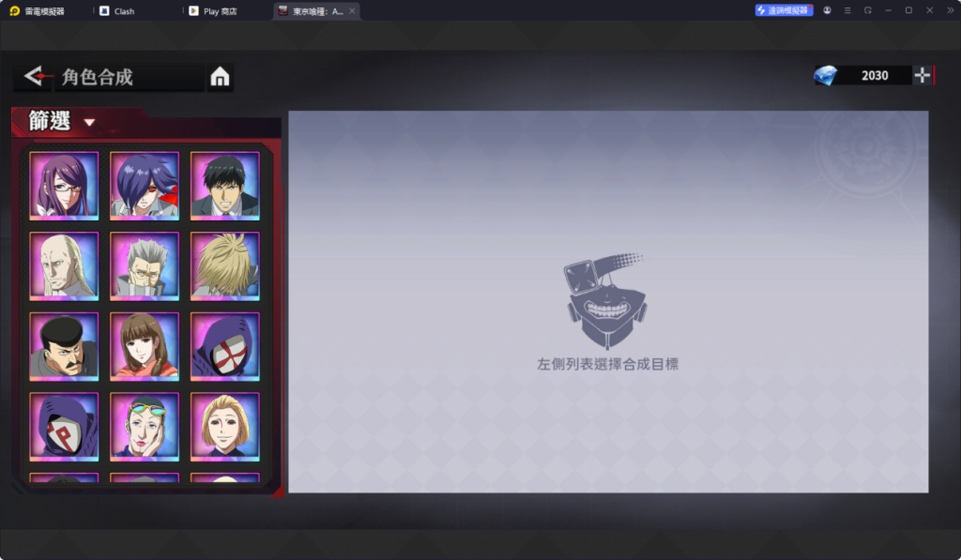Image resolution: width=961 pixels, height=560 pixels.
Task: Click the blue 遠端模擬器 button
Action: point(784,10)
